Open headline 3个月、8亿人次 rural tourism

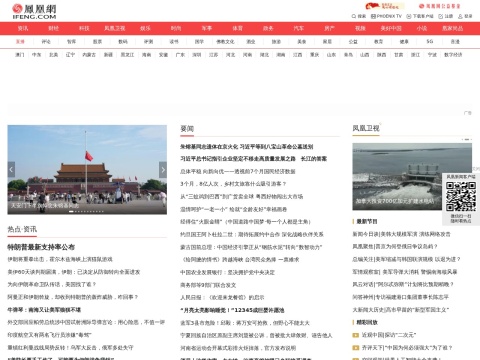tap(233, 184)
